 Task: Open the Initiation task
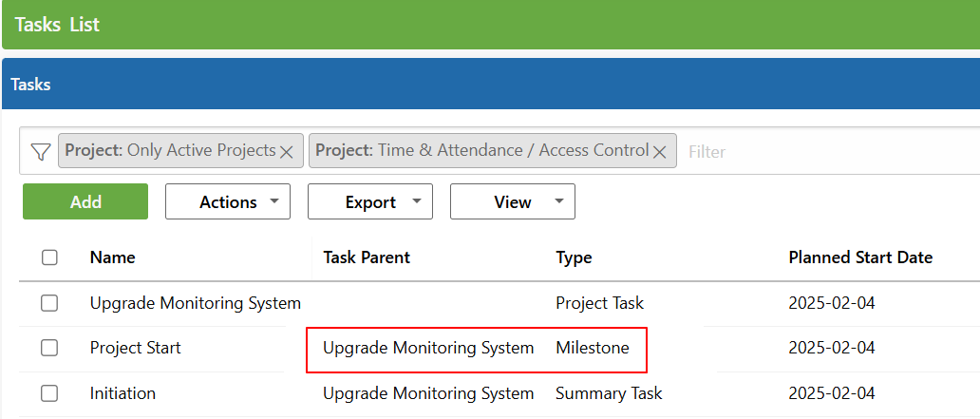click(122, 393)
